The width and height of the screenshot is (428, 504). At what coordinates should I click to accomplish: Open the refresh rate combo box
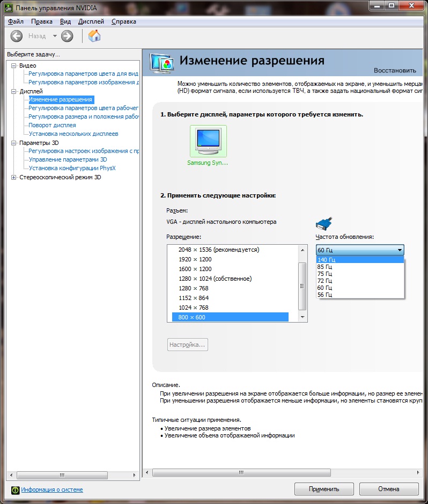click(x=360, y=250)
